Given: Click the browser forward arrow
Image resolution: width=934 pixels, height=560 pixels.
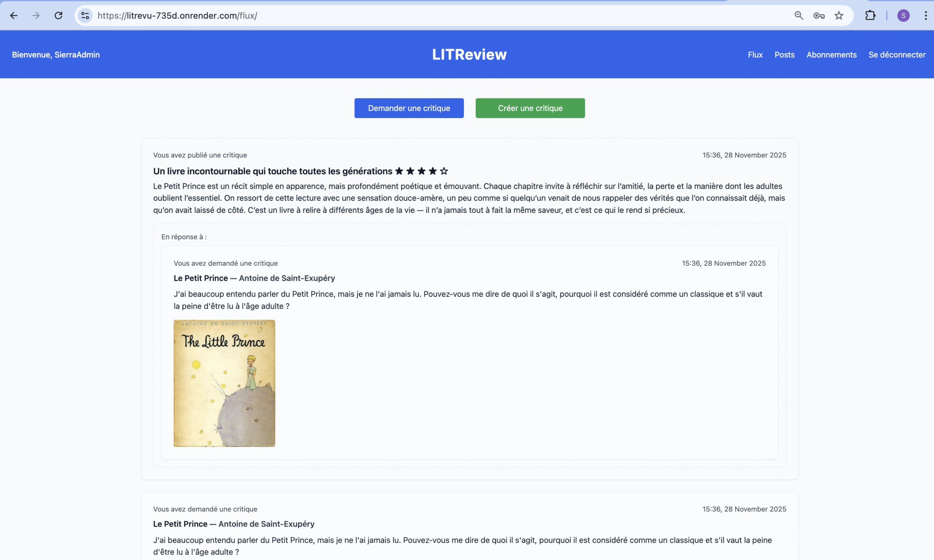Looking at the screenshot, I should pos(36,15).
